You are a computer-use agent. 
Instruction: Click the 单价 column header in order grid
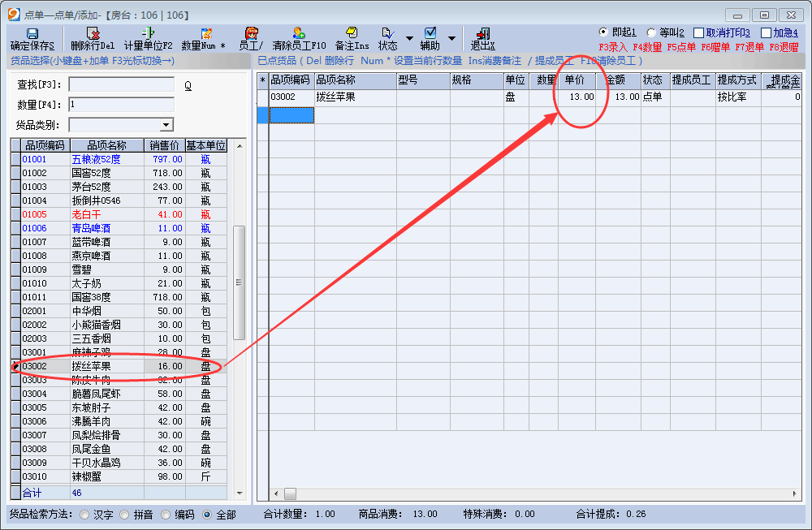click(576, 80)
